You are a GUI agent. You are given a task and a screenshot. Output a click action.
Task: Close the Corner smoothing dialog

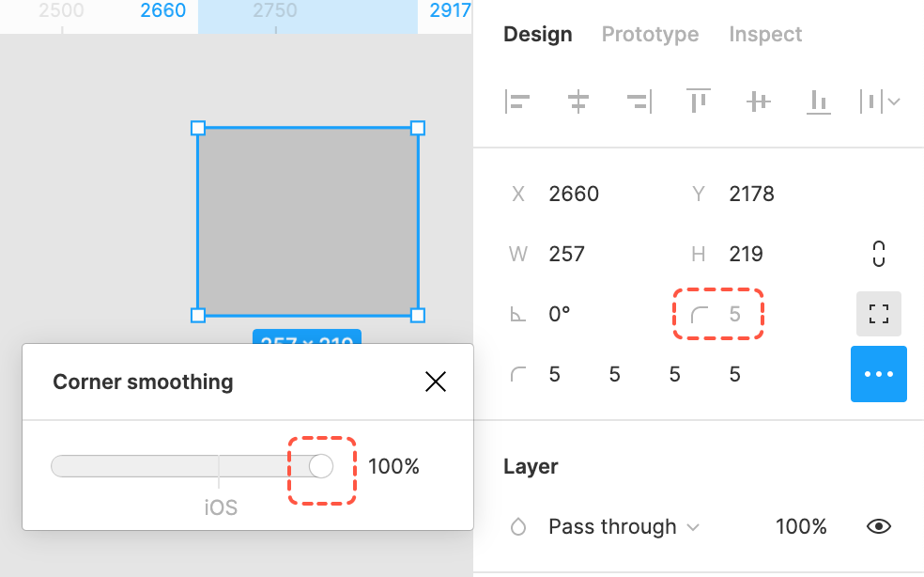(436, 382)
